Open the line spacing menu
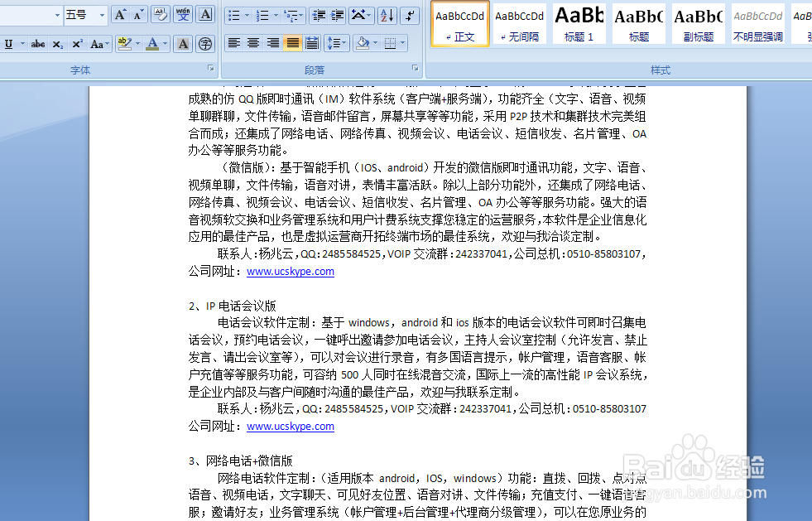812x521 pixels. [337, 43]
